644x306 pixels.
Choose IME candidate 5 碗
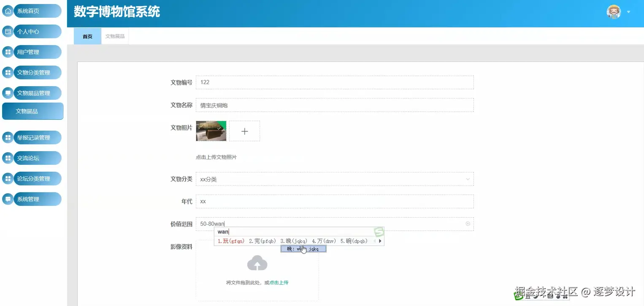click(354, 241)
